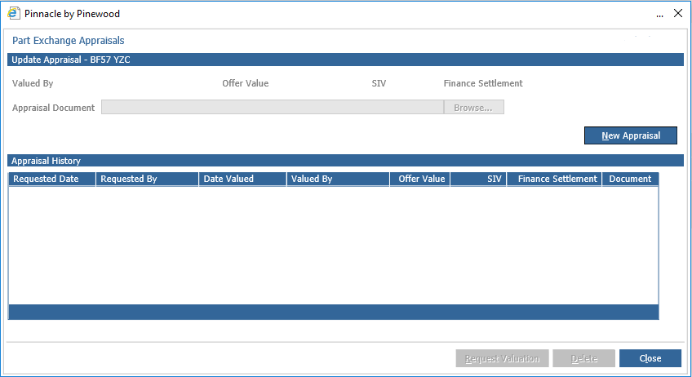Click the Part Exchange Appraisals heading
Viewport: 692px width, 377px height.
tap(68, 41)
